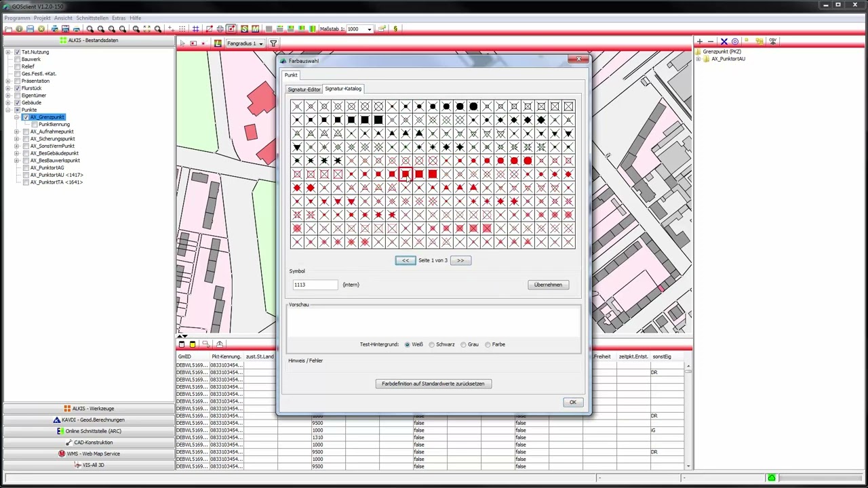This screenshot has width=868, height=488.
Task: Select Weiß test background radio button
Action: (x=407, y=344)
